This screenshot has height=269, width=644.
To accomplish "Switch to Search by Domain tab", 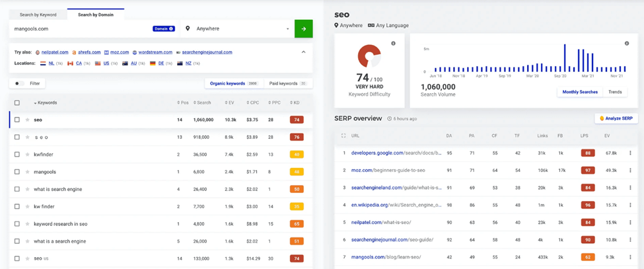I will (96, 15).
